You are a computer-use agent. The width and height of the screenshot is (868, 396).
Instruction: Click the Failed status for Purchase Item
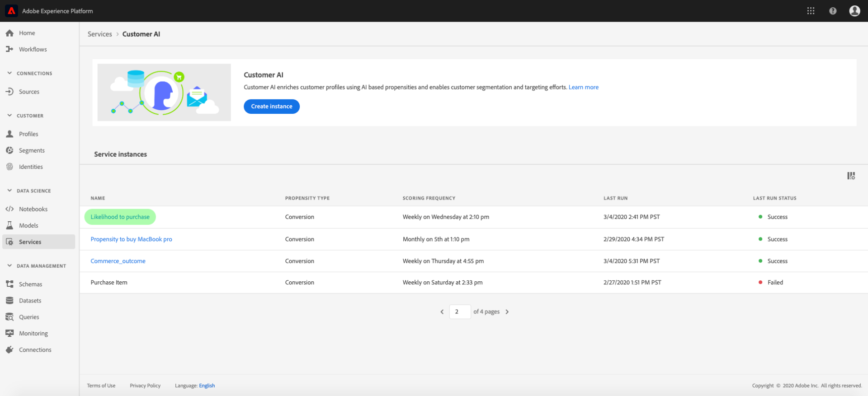(775, 283)
